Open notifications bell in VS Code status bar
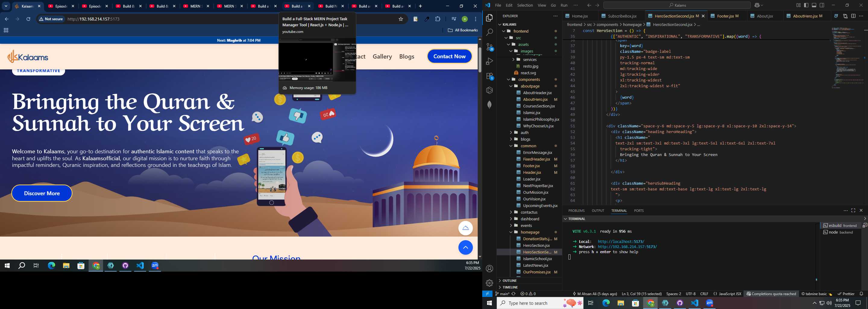 861,294
